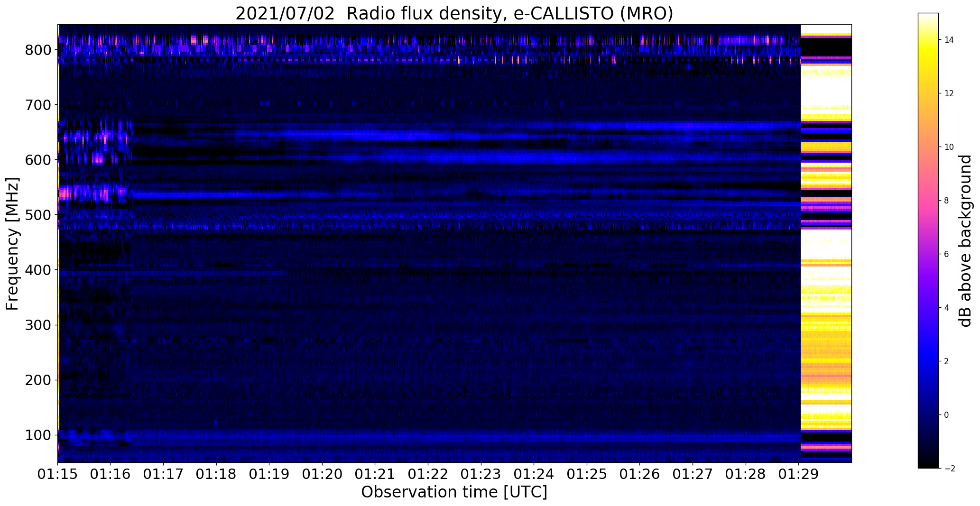Click the 100 frequency tick label
Screen dimensions: 980x506
38,435
